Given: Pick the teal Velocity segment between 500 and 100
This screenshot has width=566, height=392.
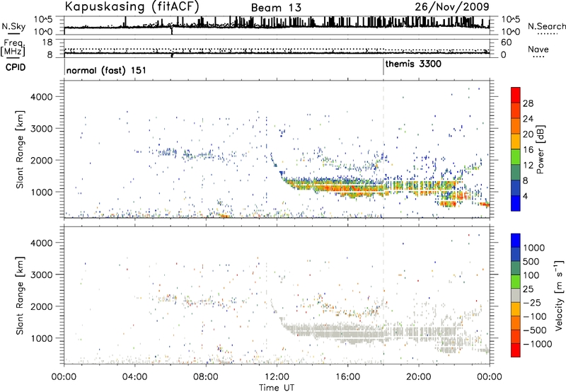Looking at the screenshot, I should tap(516, 268).
